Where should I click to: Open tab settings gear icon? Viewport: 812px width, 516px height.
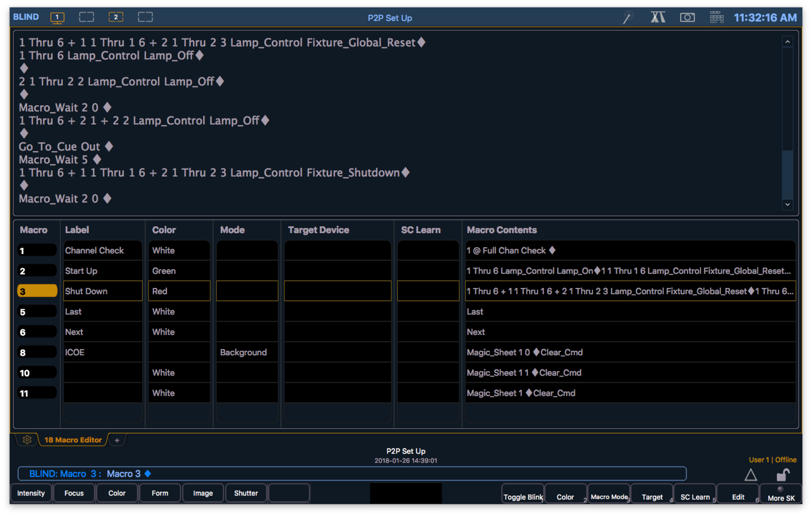click(27, 440)
